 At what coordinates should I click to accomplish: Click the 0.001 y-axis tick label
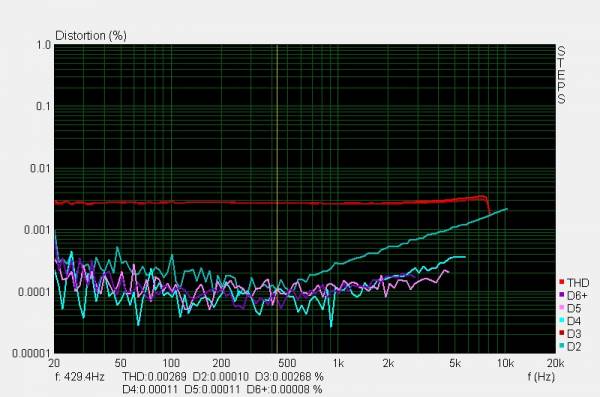[x=37, y=230]
